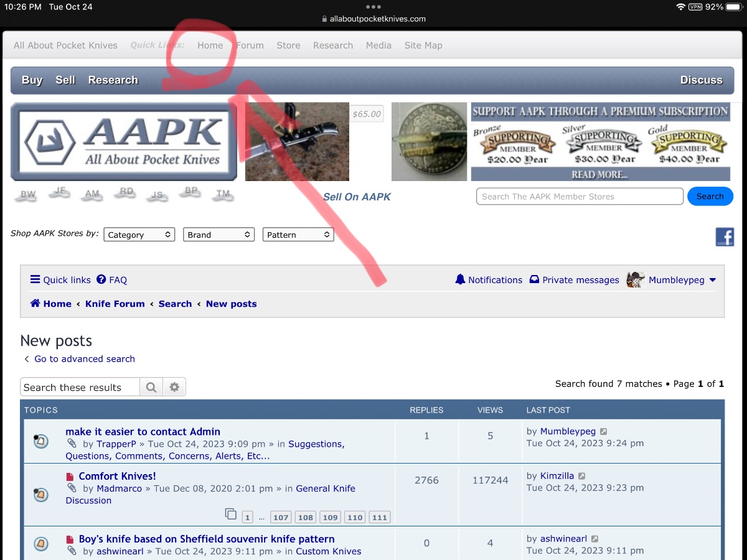
Task: Focus the Search these results field
Action: 80,387
